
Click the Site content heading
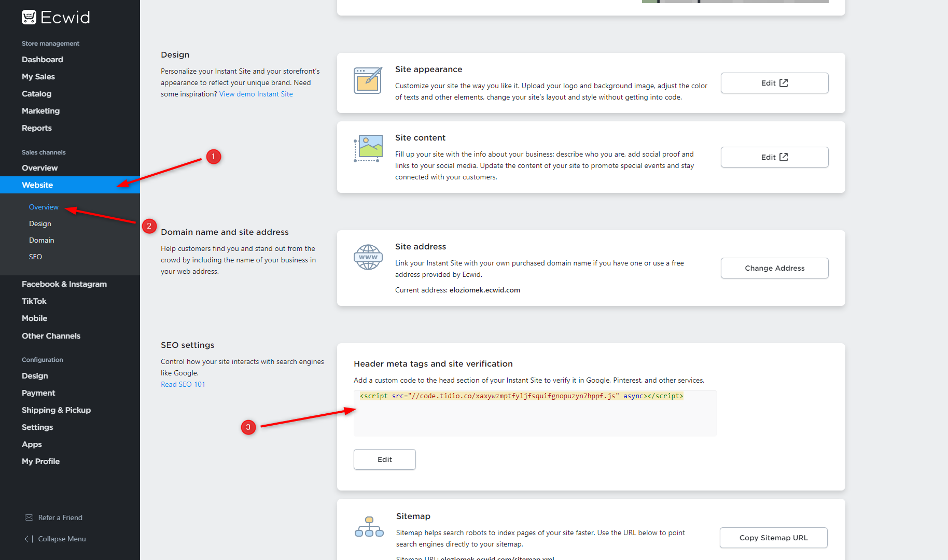pos(420,138)
